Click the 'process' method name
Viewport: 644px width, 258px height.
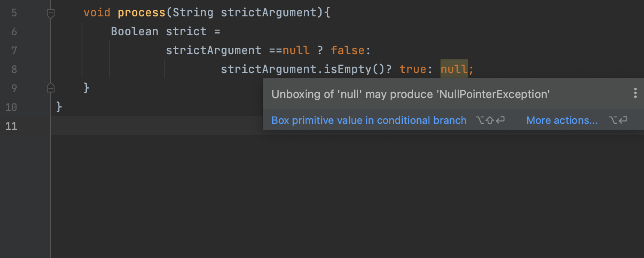point(141,13)
